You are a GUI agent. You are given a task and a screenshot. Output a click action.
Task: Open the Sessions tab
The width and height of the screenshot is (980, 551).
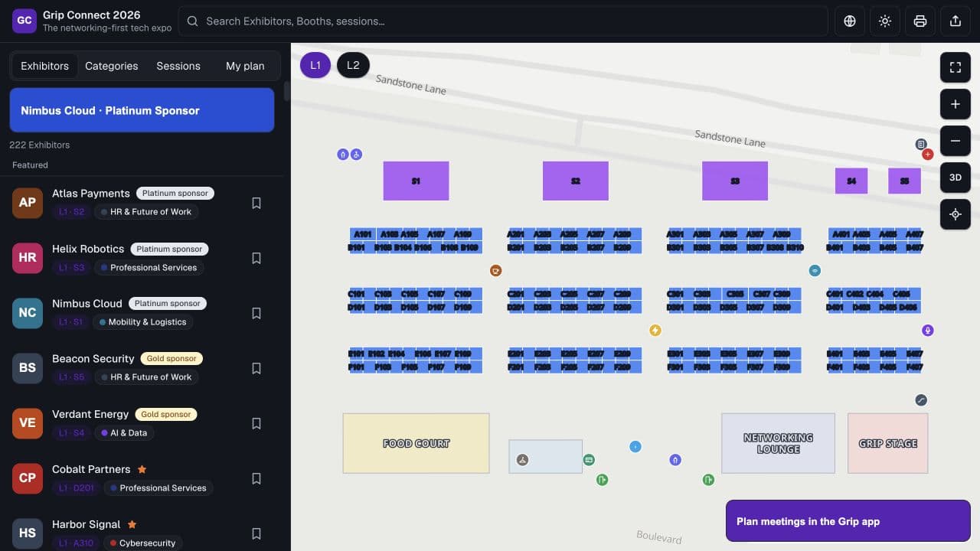click(x=178, y=66)
